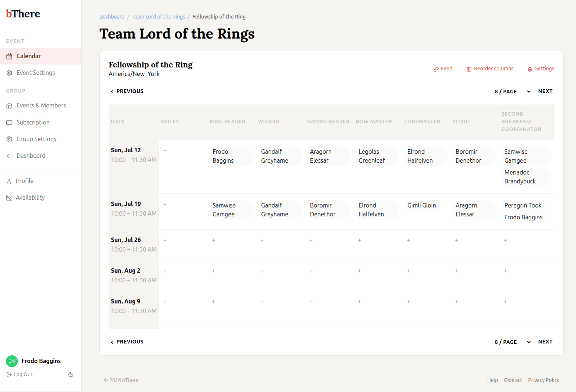Open the Help footer link
This screenshot has width=576, height=392.
point(493,380)
